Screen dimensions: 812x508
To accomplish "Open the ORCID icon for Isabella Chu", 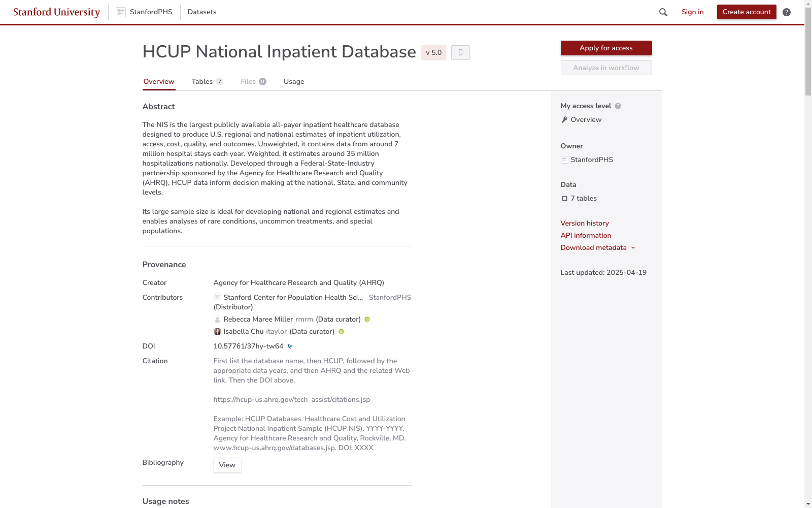I will pyautogui.click(x=342, y=332).
